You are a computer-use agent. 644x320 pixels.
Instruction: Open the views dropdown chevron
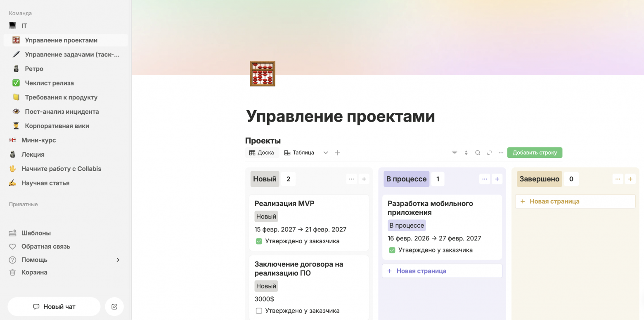[x=326, y=153]
